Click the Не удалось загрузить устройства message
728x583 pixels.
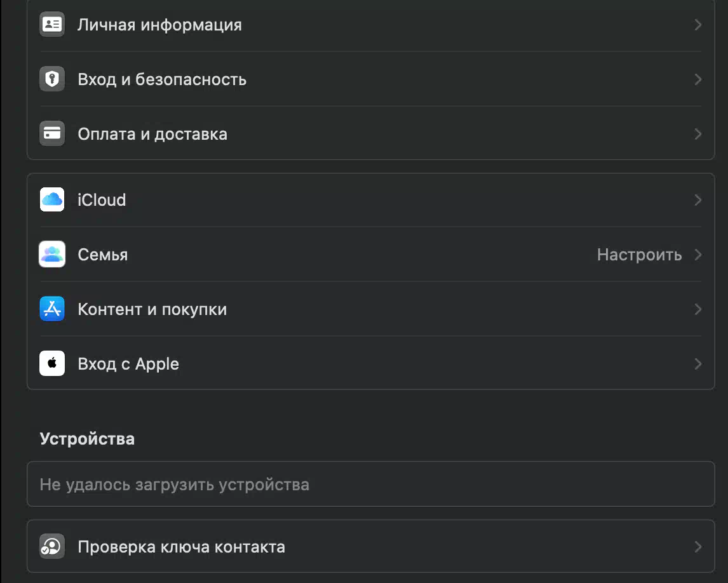coord(174,485)
